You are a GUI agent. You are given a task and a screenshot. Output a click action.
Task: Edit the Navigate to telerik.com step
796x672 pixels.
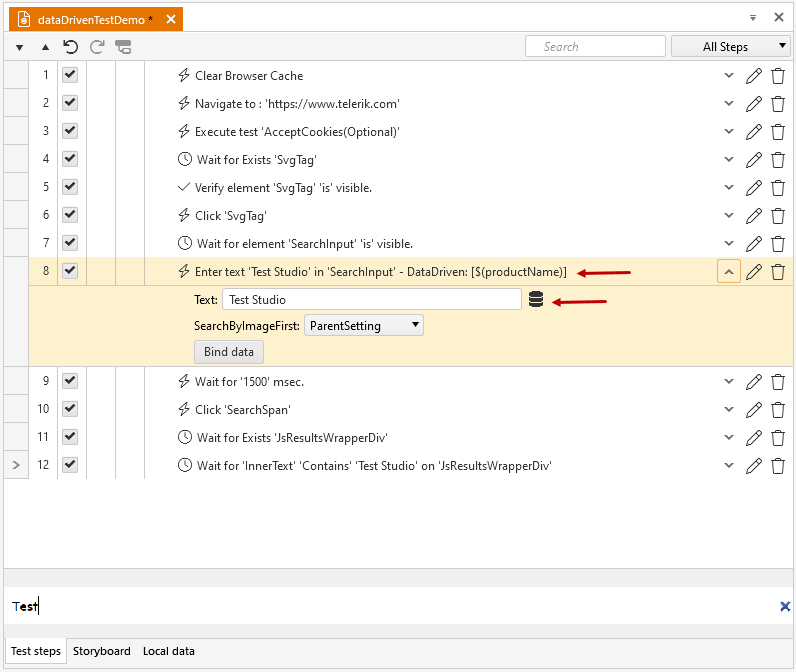[x=754, y=104]
